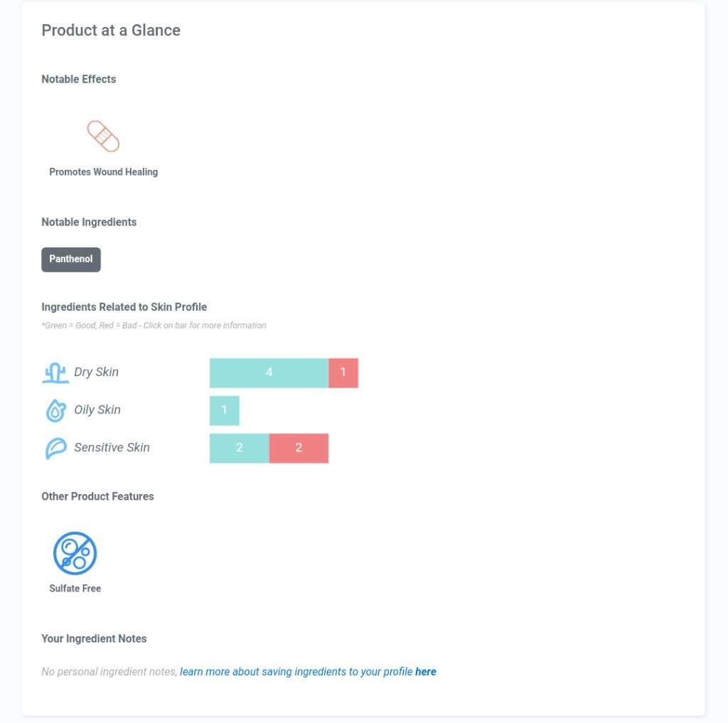Click the Sensitive Skin leaf icon
This screenshot has height=723, width=728.
tap(55, 448)
